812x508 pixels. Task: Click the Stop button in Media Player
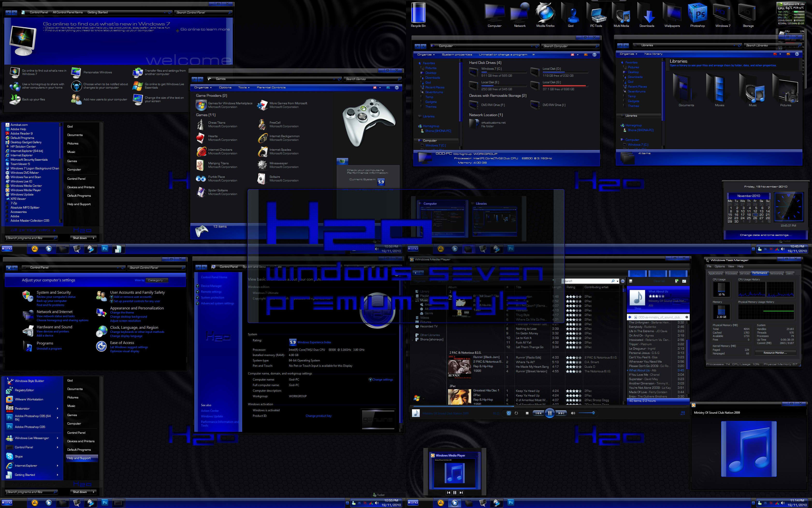tap(527, 413)
